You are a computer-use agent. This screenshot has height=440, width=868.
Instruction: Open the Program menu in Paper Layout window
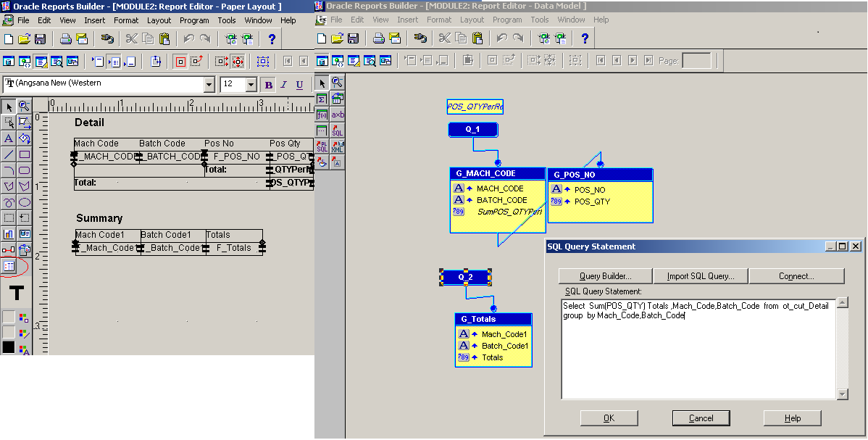194,20
